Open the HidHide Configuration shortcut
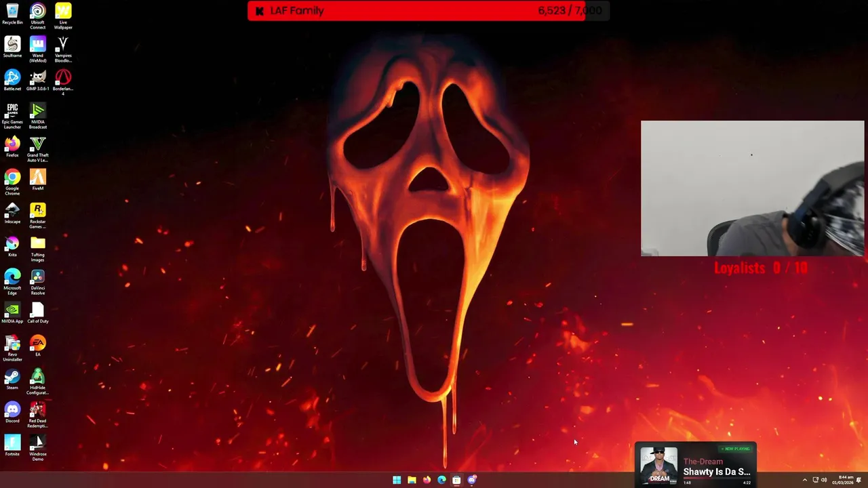Viewport: 868px width, 488px height. [x=38, y=382]
